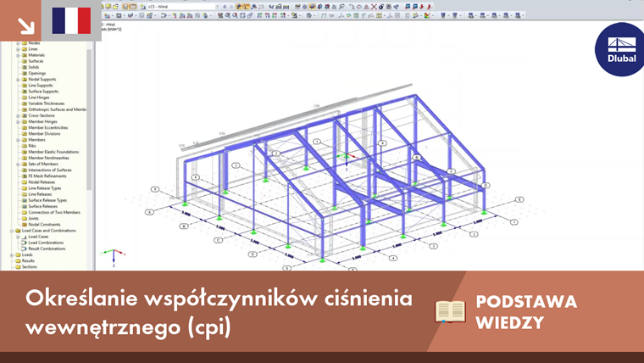The width and height of the screenshot is (644, 363).
Task: Expand the Cross-Sections tree node
Action: pyautogui.click(x=18, y=116)
